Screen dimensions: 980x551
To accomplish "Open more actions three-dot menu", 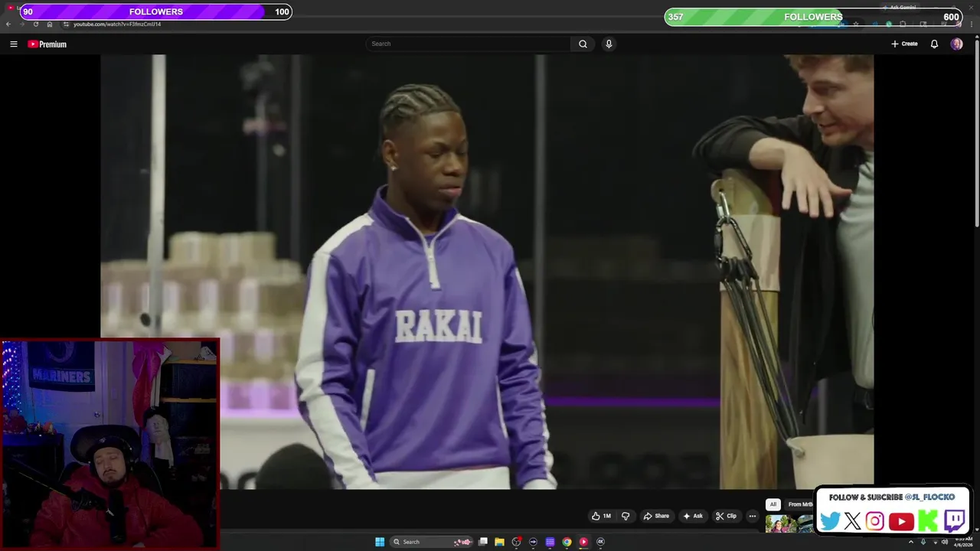I will 753,516.
